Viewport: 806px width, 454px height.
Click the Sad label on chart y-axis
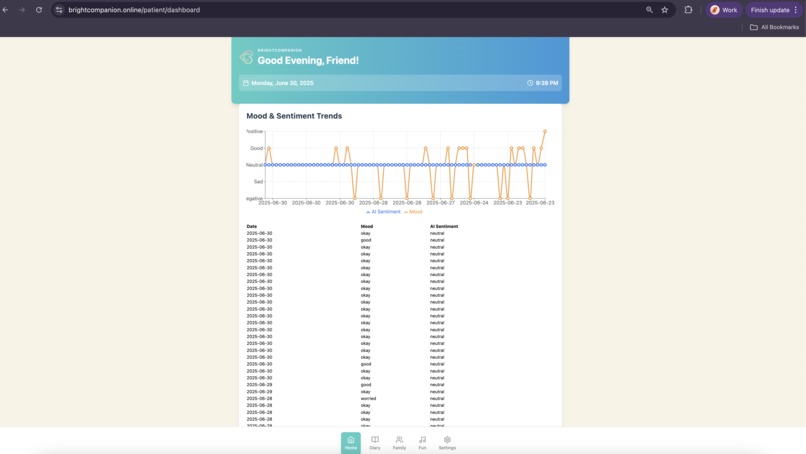258,181
